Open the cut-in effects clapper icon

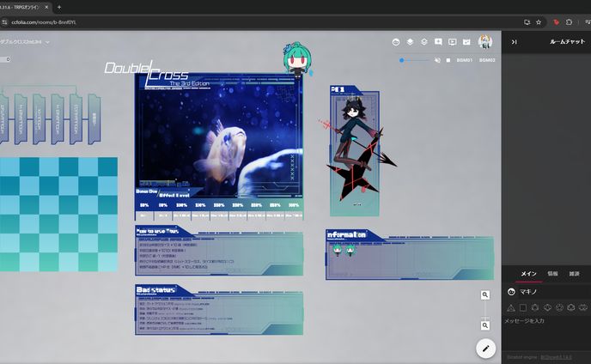(x=466, y=42)
